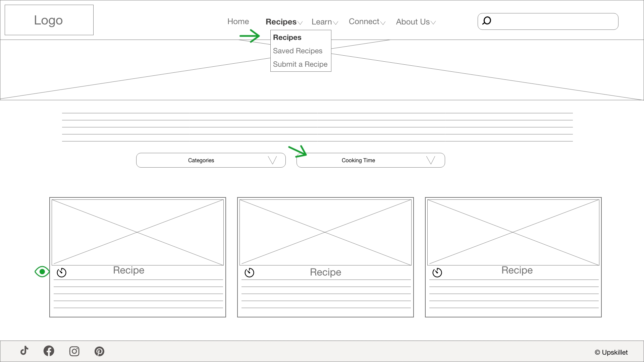Select Home in the navigation bar
Viewport: 644px width, 362px height.
point(238,21)
